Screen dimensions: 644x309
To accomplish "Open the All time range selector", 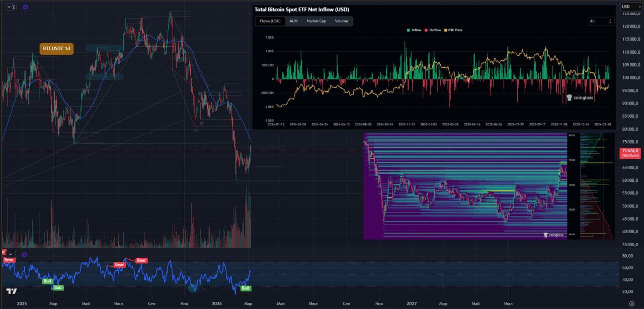I will point(601,21).
